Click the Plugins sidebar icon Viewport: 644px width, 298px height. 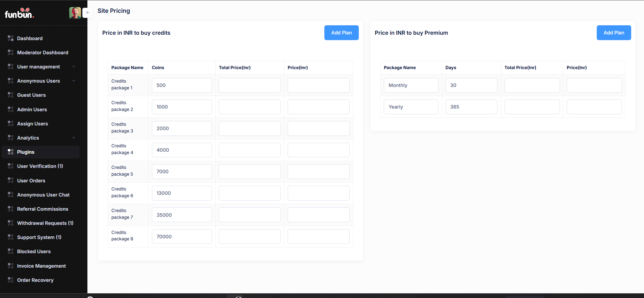[10, 152]
